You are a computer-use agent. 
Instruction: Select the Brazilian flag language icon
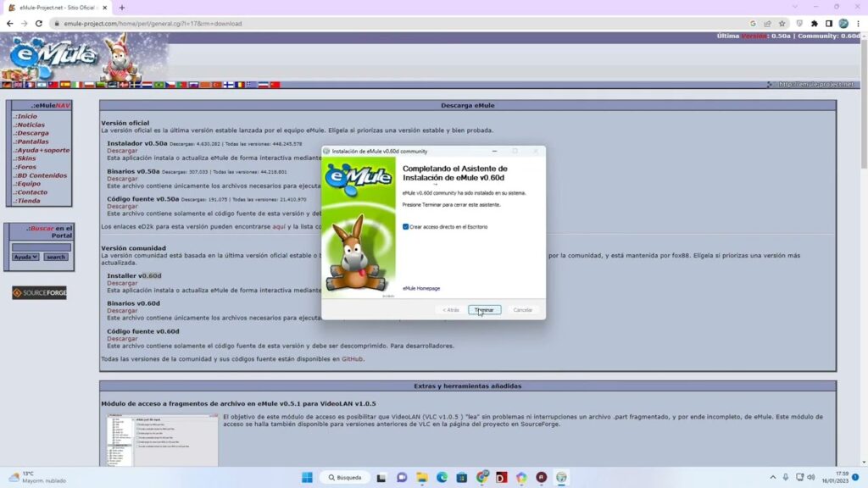[159, 85]
